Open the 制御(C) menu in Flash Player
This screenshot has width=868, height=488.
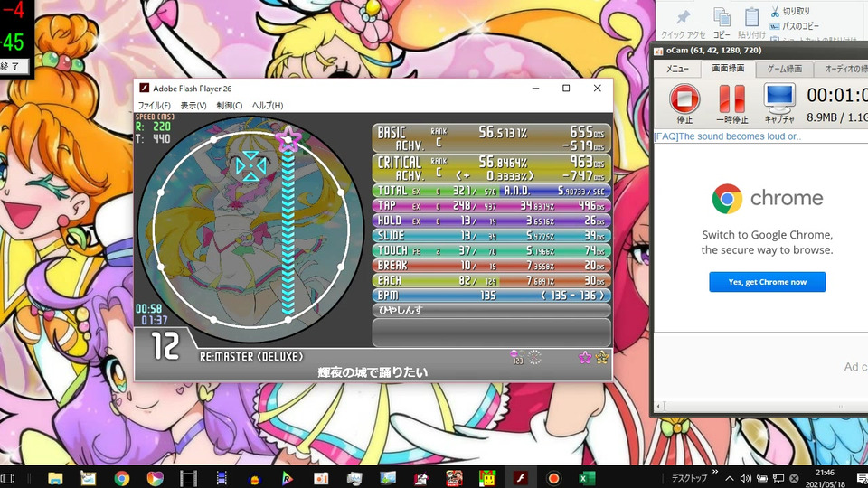(229, 105)
